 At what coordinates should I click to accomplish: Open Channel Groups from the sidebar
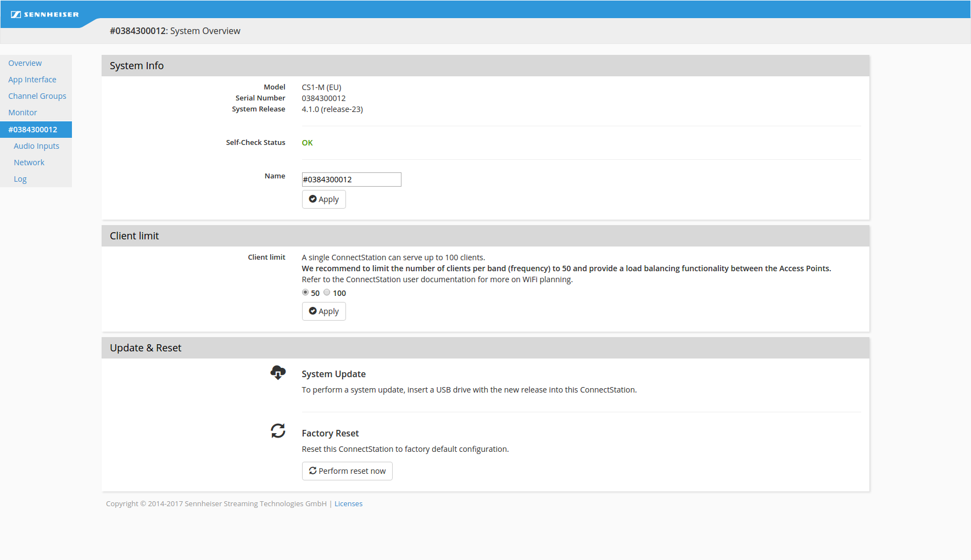click(37, 96)
